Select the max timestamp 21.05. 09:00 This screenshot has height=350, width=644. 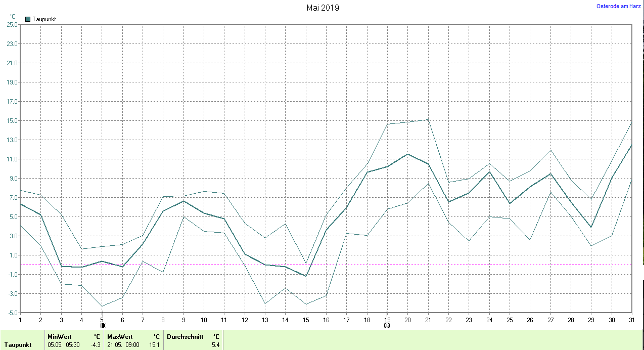(x=123, y=345)
